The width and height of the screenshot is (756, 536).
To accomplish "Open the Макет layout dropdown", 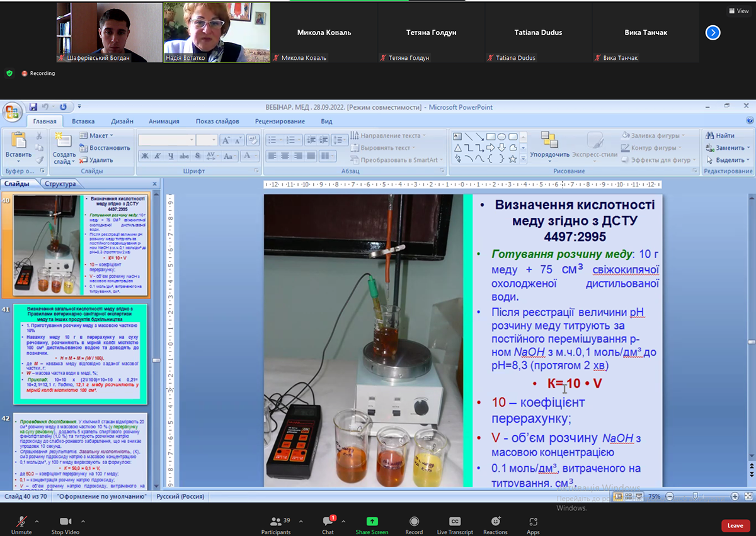I will coord(96,135).
